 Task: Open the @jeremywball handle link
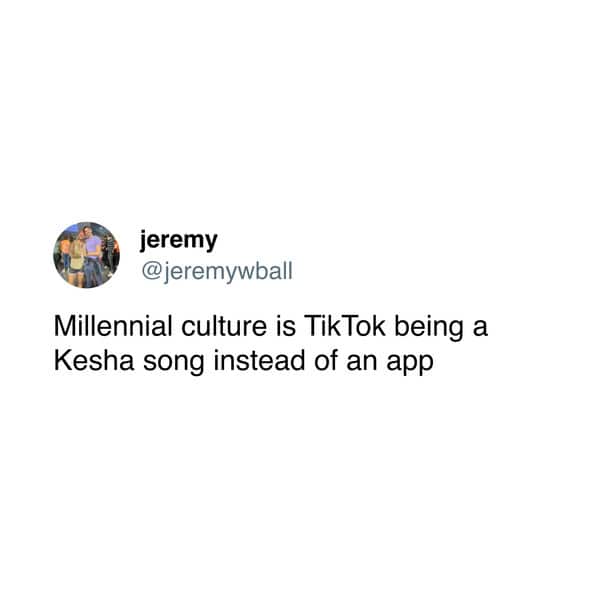click(x=217, y=272)
